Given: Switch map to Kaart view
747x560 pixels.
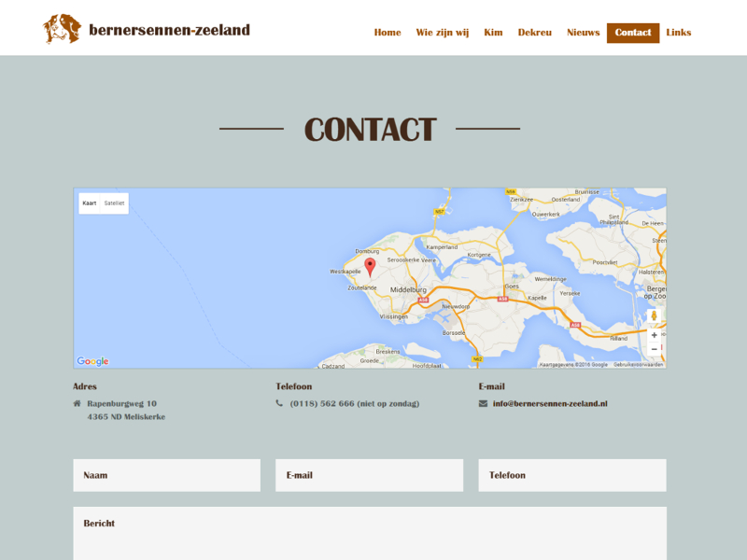Looking at the screenshot, I should 90,203.
